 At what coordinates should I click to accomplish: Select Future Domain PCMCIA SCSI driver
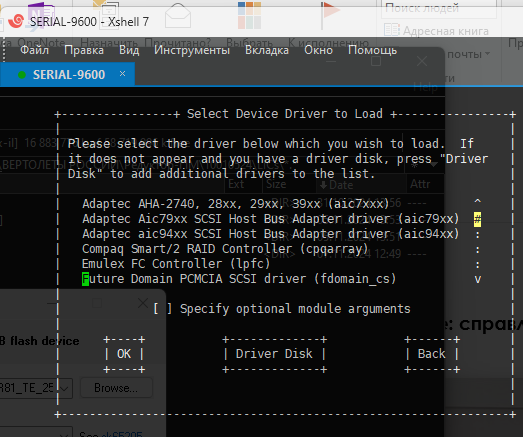(x=239, y=279)
